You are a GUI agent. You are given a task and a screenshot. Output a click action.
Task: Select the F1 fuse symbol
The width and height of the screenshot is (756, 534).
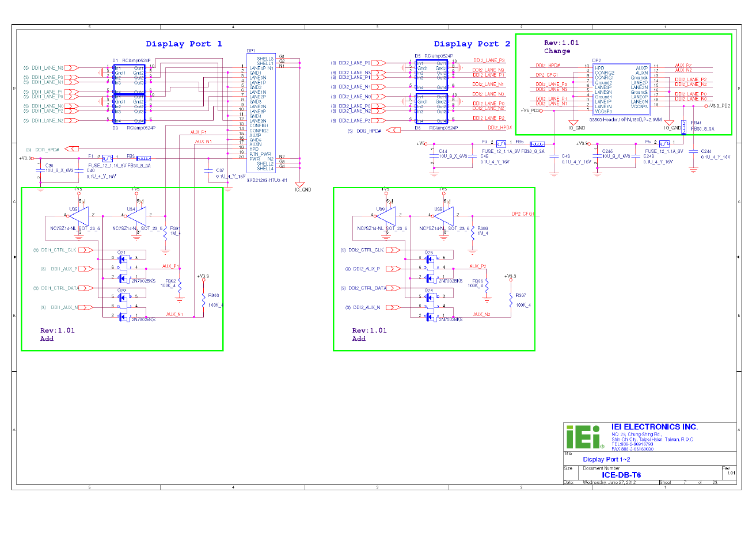[107, 158]
